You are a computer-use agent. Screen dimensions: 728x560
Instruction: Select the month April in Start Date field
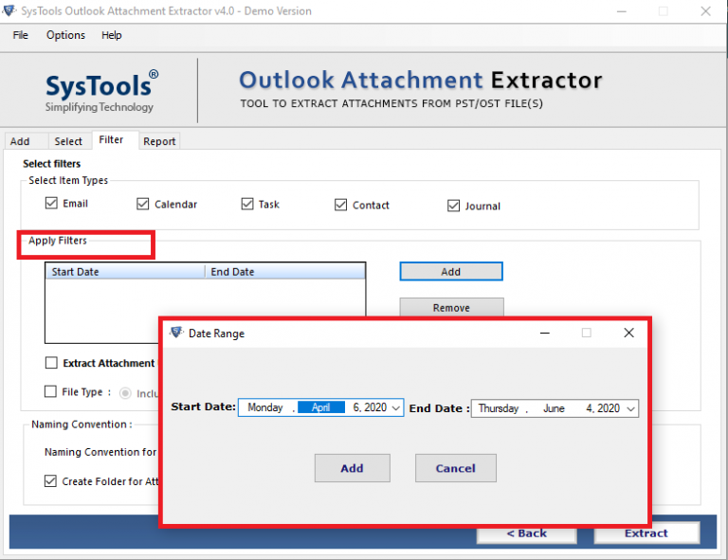320,408
